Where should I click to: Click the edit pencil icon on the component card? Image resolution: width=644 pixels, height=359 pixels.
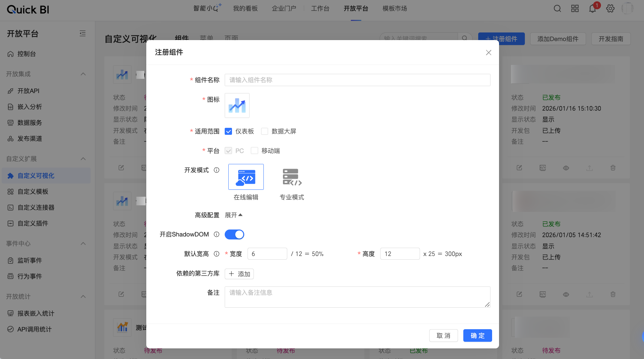click(519, 168)
